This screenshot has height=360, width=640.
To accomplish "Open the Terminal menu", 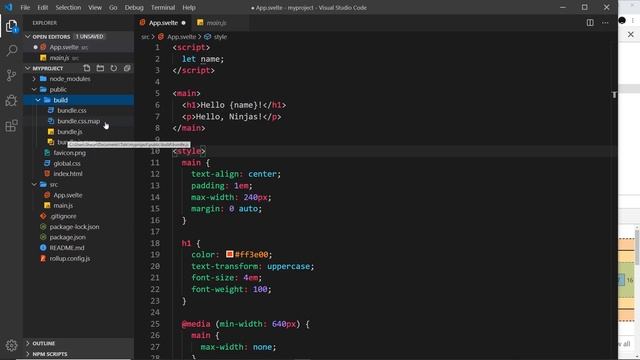I will (x=163, y=7).
